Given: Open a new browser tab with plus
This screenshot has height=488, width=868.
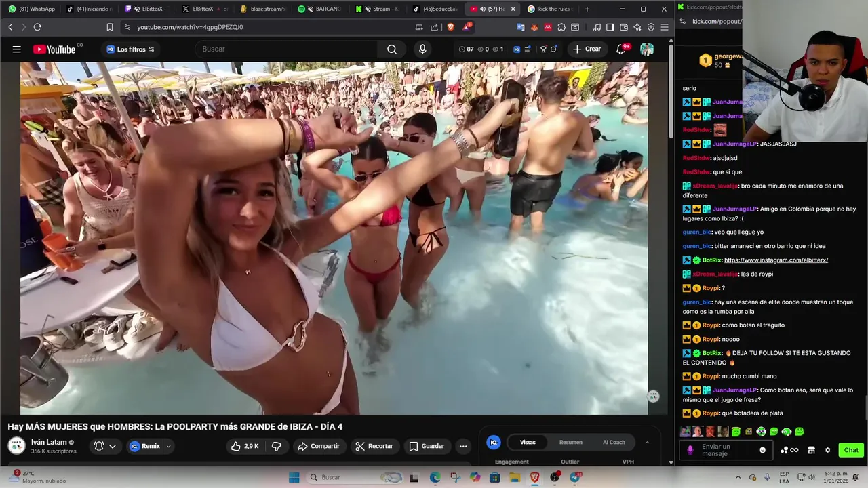Looking at the screenshot, I should coord(587,9).
